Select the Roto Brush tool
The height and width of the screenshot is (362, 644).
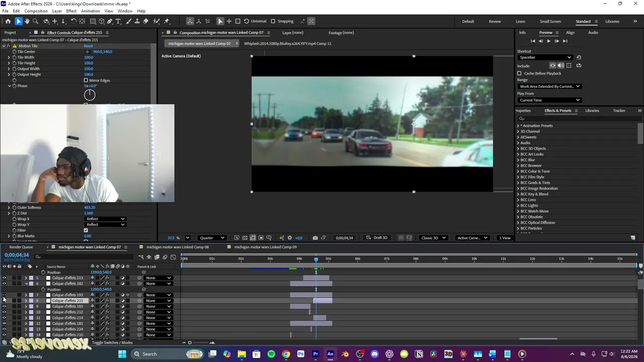156,21
